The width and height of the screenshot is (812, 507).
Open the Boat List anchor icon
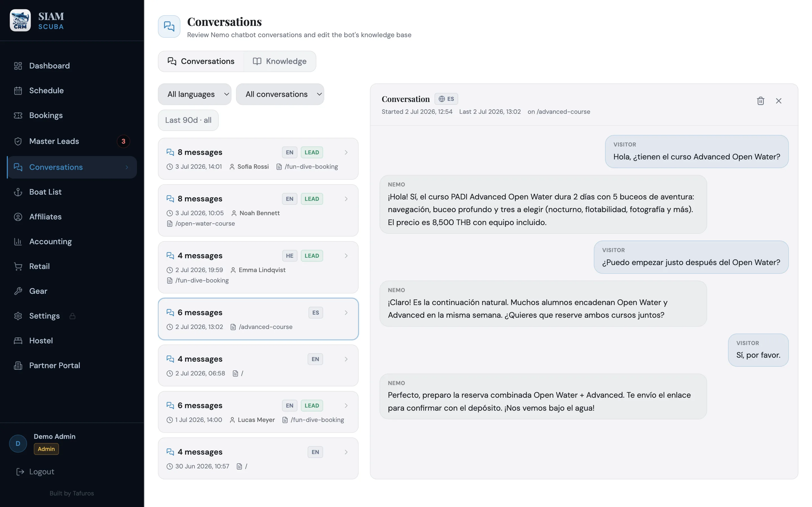[18, 192]
